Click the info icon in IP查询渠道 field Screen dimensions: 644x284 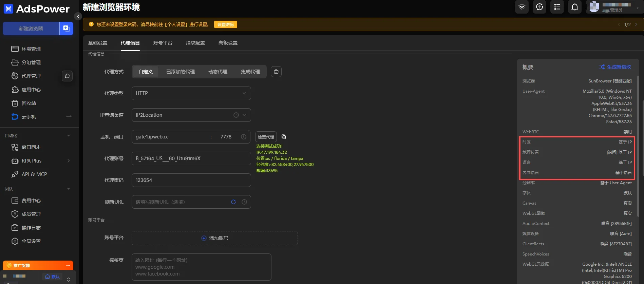[236, 115]
